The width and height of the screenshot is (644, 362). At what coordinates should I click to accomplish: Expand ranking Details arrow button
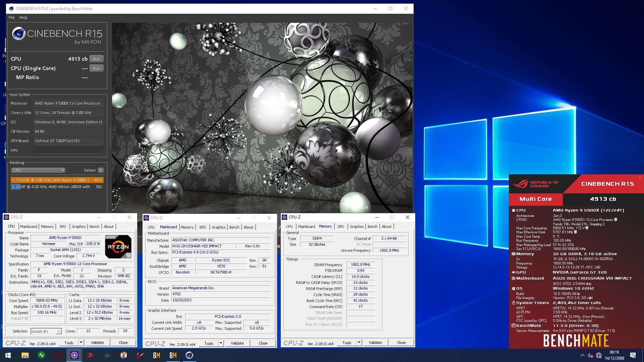(x=101, y=170)
